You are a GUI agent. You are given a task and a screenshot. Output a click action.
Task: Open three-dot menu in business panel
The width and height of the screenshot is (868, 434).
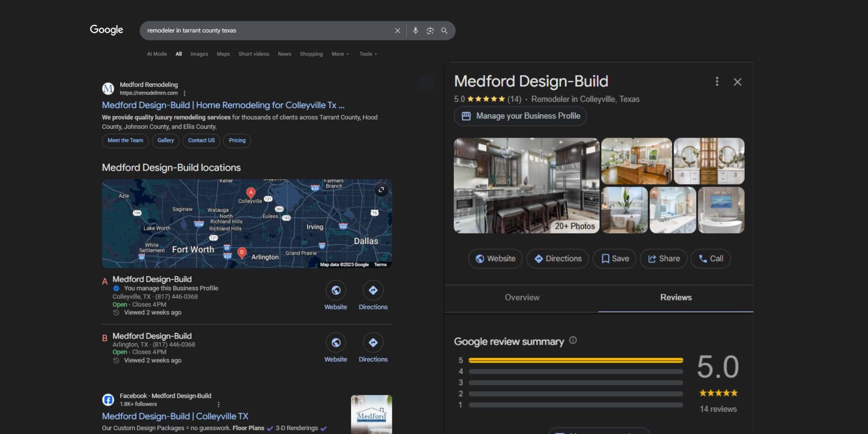717,82
